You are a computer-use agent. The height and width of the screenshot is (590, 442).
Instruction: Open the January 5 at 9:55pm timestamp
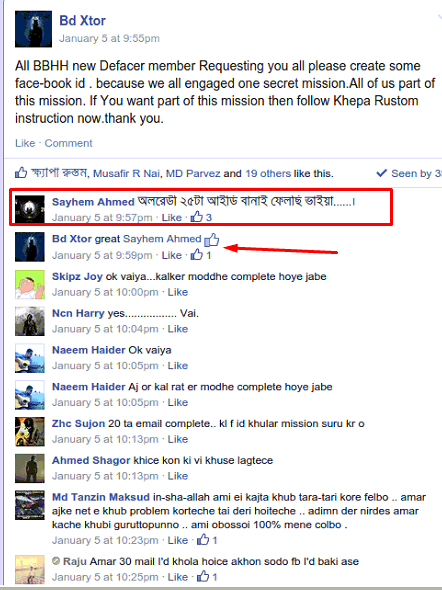point(109,38)
